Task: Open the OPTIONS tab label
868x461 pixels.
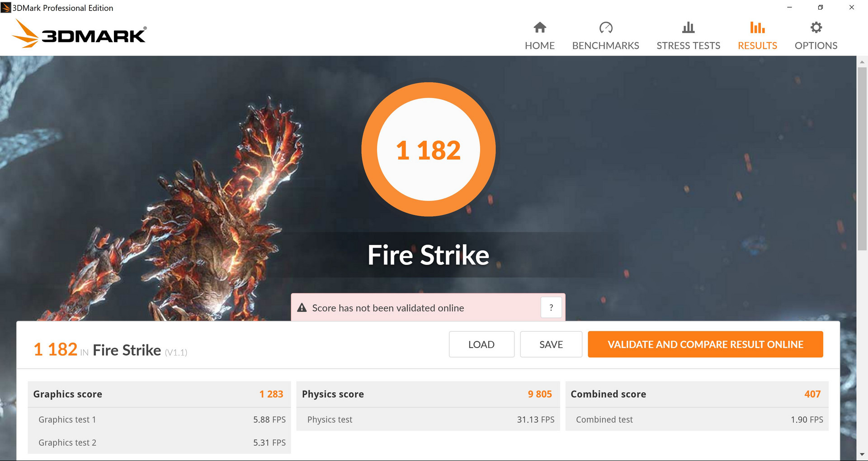Action: (x=816, y=46)
